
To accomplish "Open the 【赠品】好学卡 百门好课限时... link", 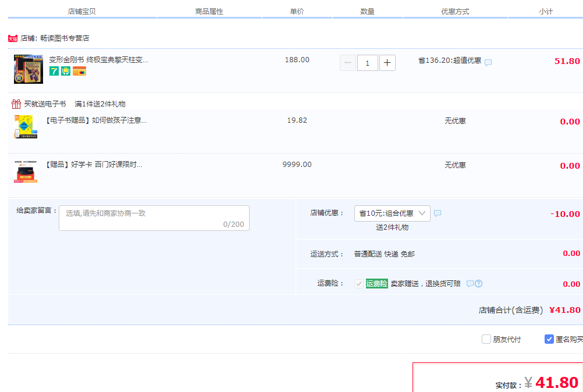I will [94, 165].
